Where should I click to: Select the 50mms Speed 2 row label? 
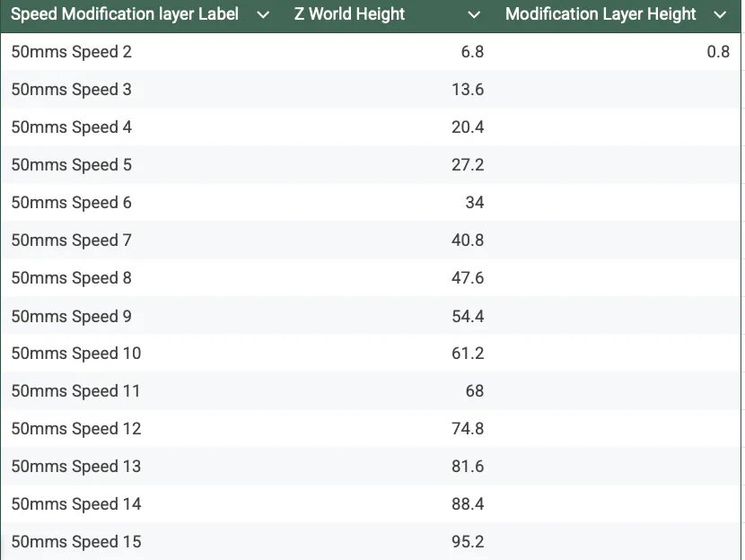pos(71,51)
